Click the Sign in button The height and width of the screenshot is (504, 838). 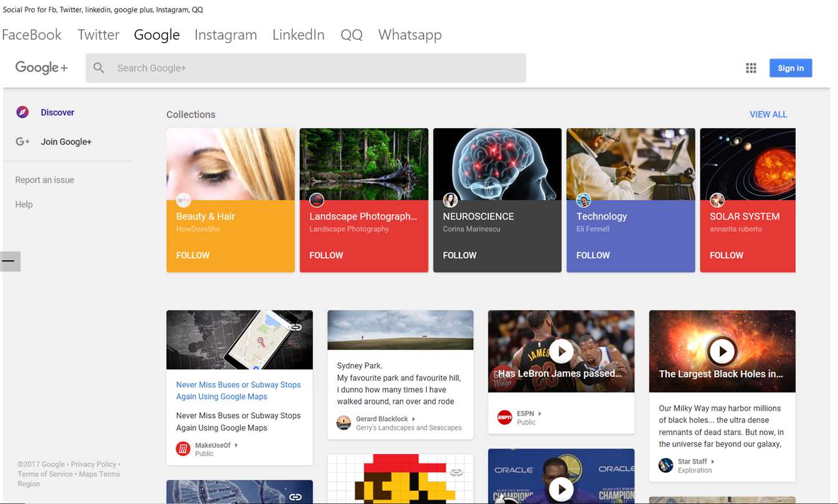tap(791, 68)
